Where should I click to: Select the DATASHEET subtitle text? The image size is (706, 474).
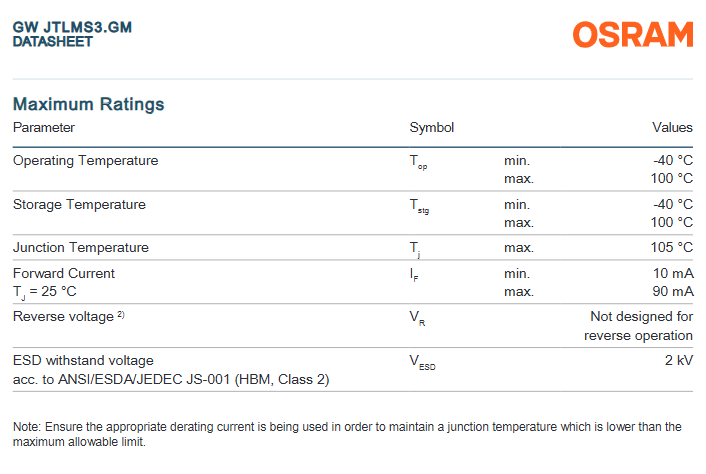[x=52, y=42]
